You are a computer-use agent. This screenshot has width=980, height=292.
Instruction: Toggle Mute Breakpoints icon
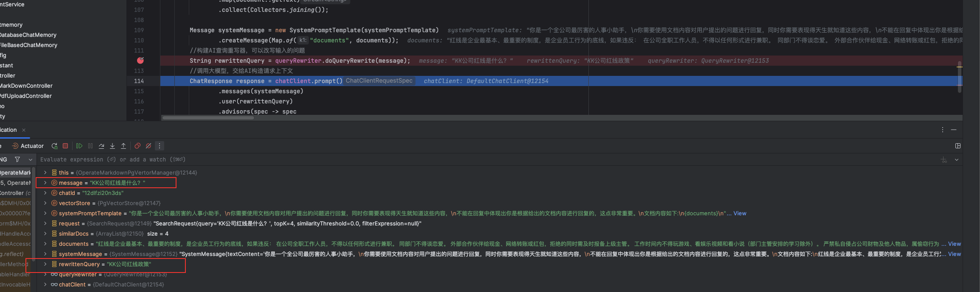coord(148,146)
